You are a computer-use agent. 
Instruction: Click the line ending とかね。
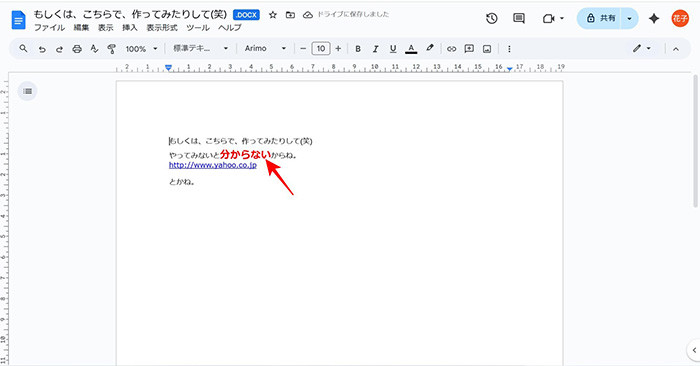coord(182,182)
